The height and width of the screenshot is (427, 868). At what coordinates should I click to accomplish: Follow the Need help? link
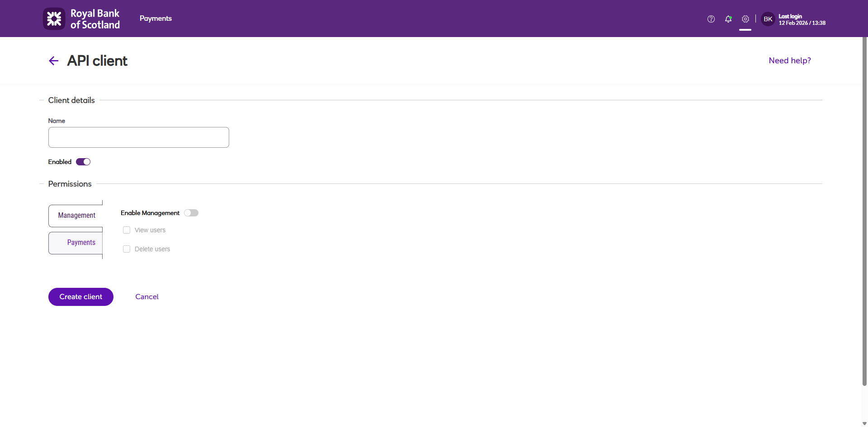click(790, 61)
